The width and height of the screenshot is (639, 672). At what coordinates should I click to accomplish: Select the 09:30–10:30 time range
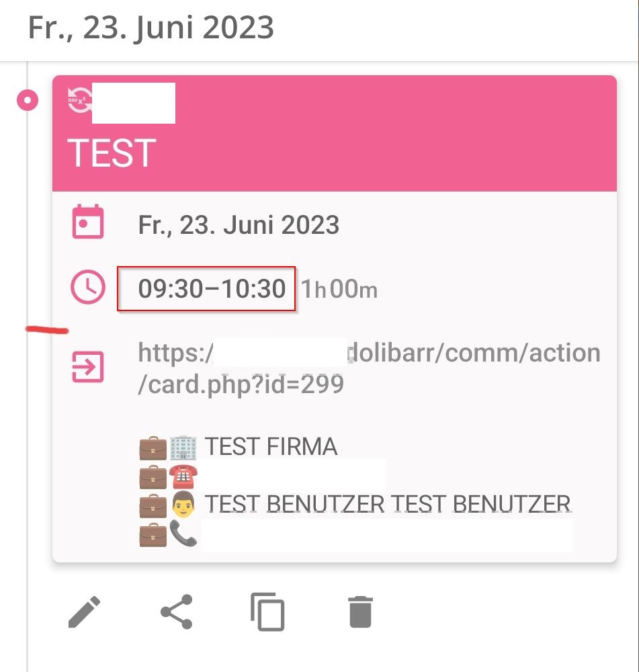[212, 288]
